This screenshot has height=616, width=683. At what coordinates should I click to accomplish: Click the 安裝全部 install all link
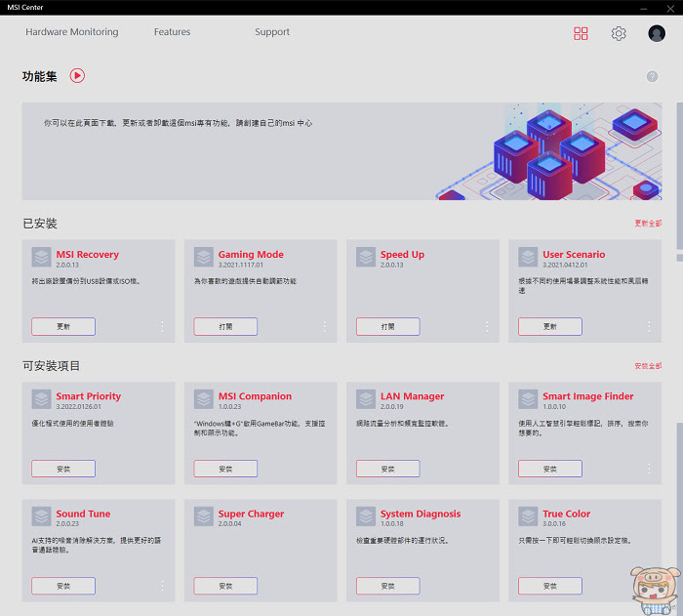point(648,366)
